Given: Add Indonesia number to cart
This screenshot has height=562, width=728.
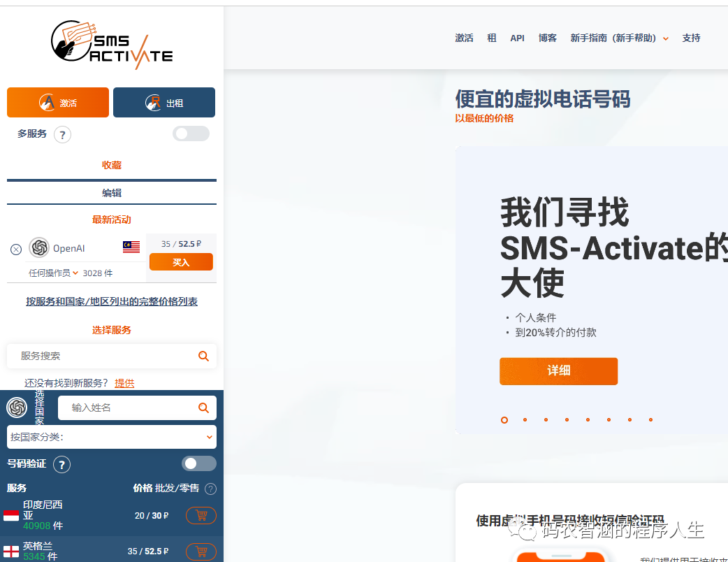Looking at the screenshot, I should 201,516.
